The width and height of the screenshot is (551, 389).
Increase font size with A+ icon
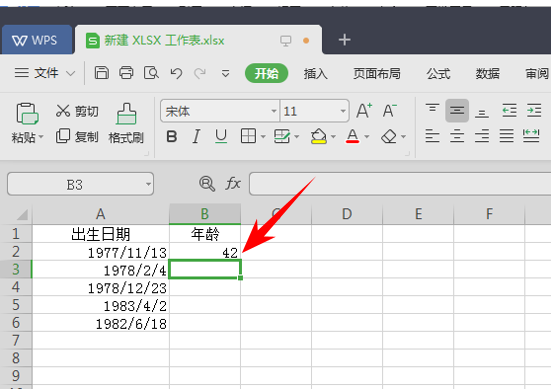(x=364, y=111)
